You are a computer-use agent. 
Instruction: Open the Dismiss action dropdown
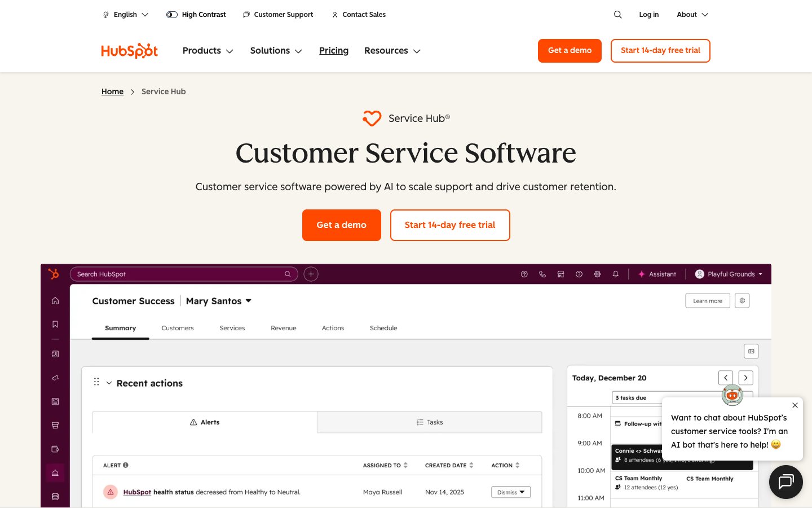click(x=510, y=492)
